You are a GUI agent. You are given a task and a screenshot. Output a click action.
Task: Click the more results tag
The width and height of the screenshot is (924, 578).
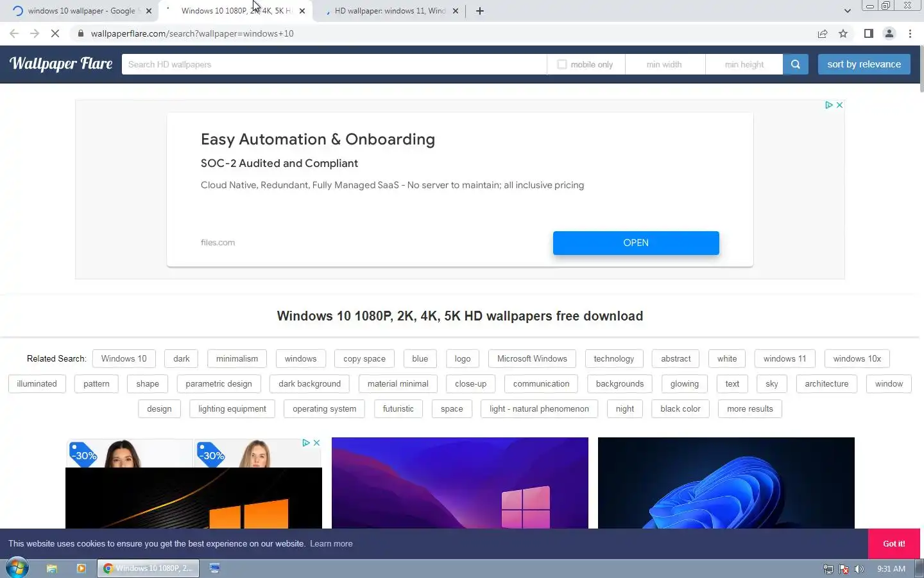point(750,408)
